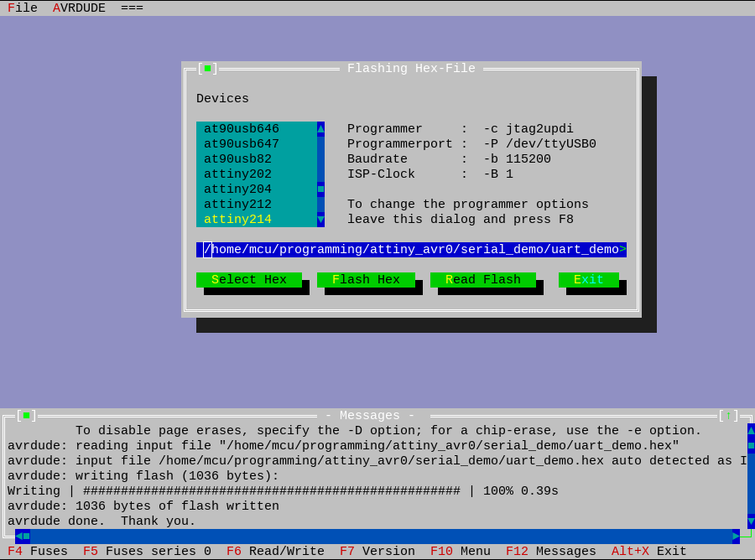
Task: Click the '-b 115200' baudrate value
Action: [x=517, y=158]
